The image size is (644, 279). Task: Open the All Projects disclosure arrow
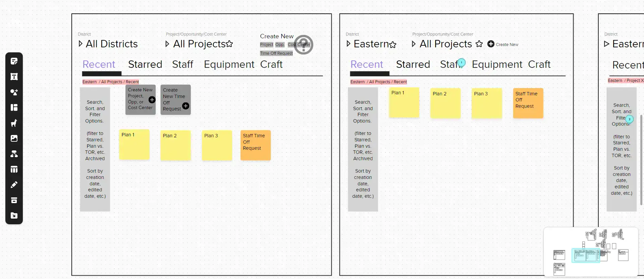coord(168,44)
